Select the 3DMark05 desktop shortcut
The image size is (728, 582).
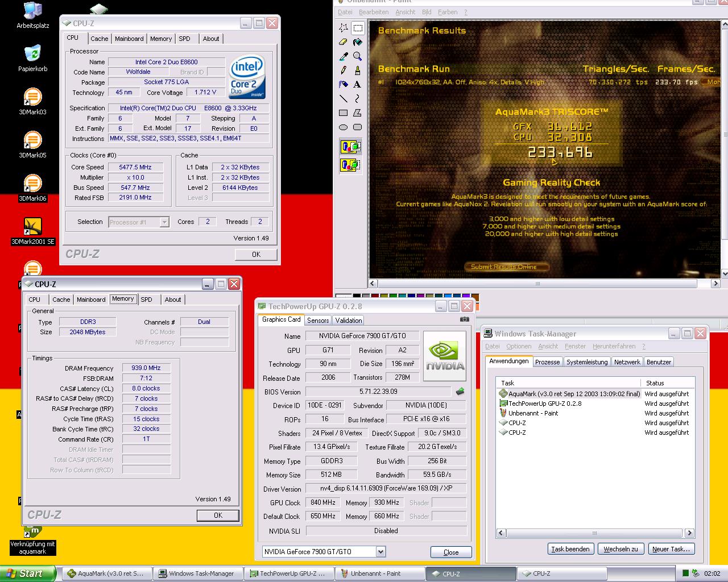(x=32, y=145)
